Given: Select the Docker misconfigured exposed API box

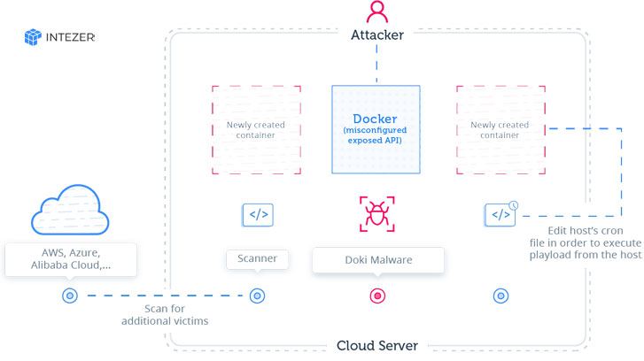Looking at the screenshot, I should click(376, 129).
